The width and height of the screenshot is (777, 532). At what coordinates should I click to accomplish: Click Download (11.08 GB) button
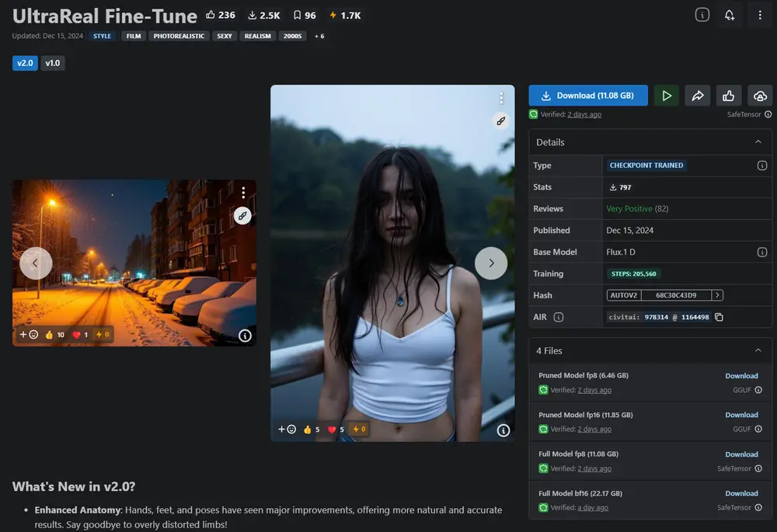pyautogui.click(x=588, y=96)
